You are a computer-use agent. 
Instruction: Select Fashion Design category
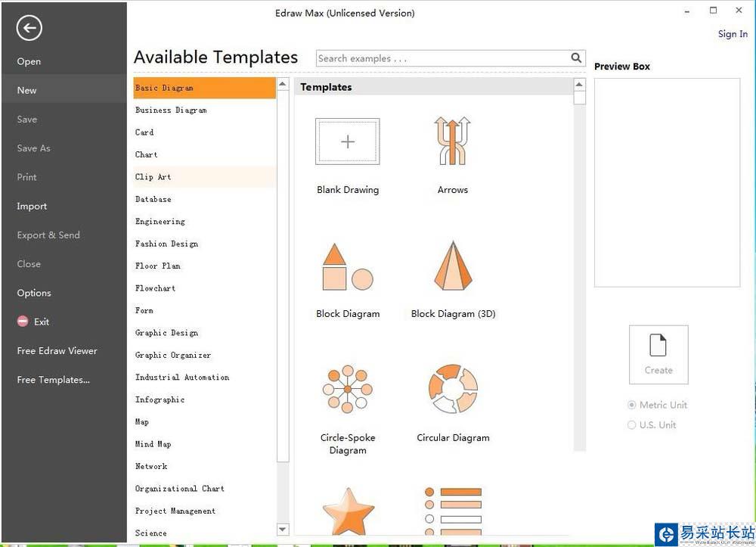tap(204, 244)
